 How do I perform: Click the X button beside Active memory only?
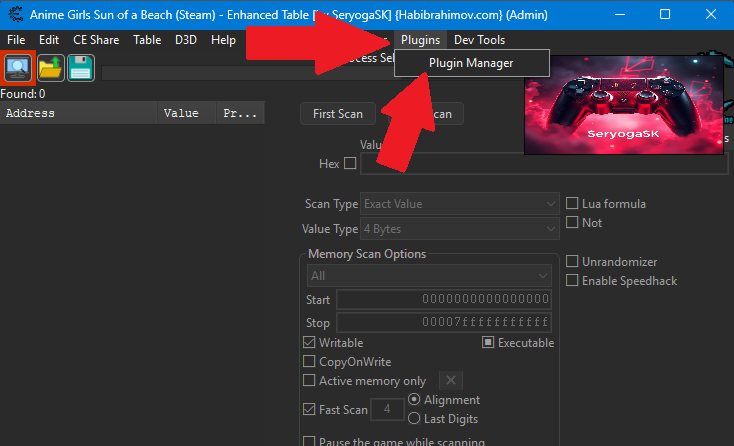(451, 380)
